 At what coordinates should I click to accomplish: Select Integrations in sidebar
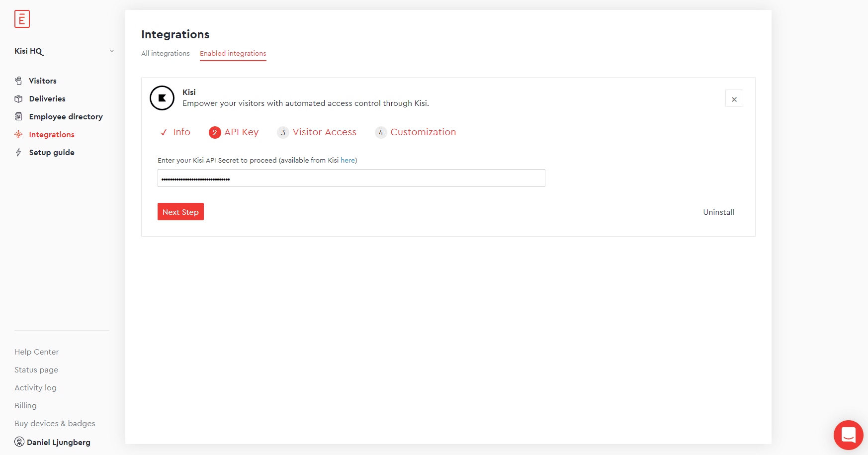pos(52,134)
